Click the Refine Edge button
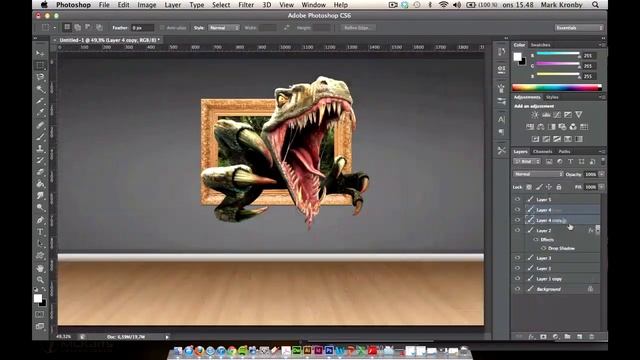 pyautogui.click(x=358, y=28)
